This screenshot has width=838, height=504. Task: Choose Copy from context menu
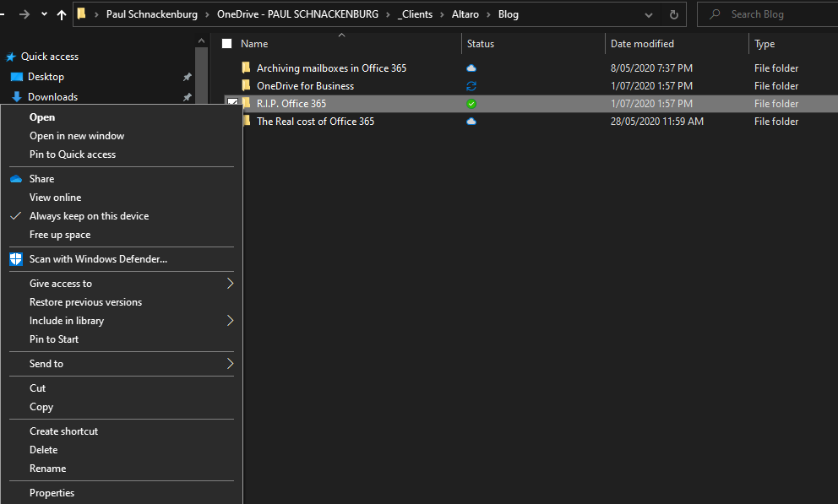[41, 407]
